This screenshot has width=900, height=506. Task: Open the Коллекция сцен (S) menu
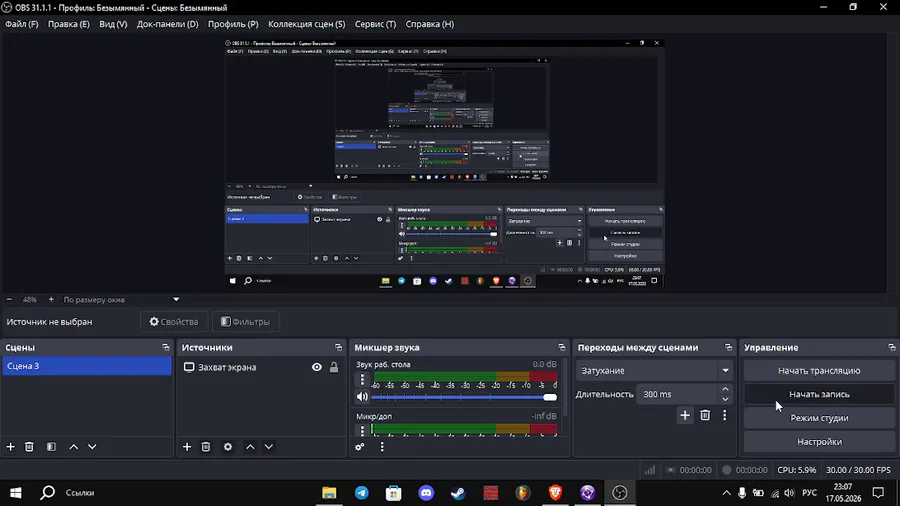coord(307,24)
